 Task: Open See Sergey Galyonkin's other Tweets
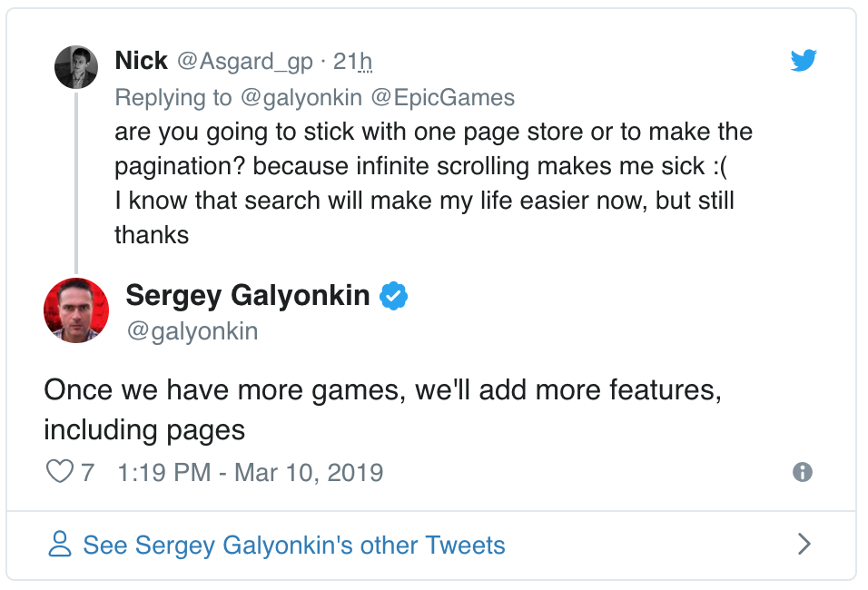point(293,546)
